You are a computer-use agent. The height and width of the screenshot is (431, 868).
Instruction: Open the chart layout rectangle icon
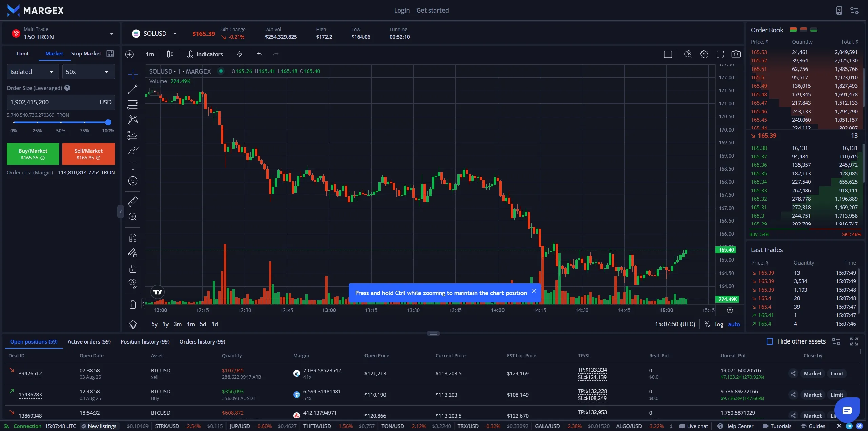[668, 54]
